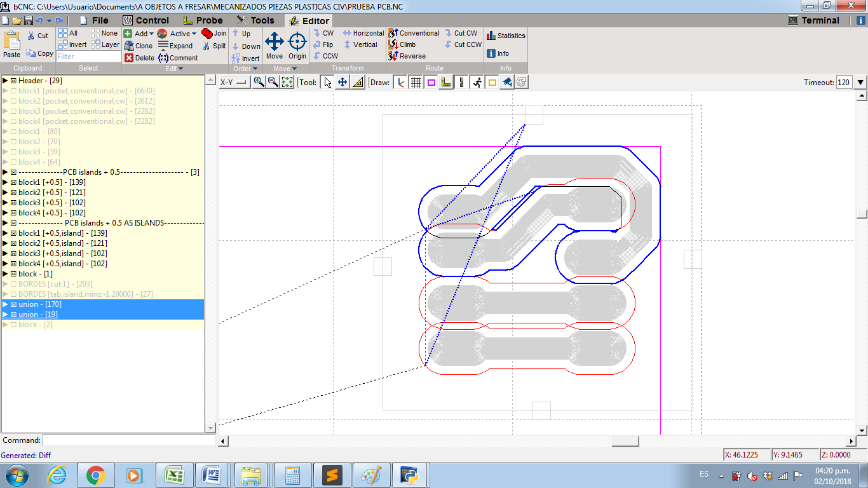Screen dimensions: 868x488
Task: Toggle the ruler triangle tool
Action: coord(358,82)
